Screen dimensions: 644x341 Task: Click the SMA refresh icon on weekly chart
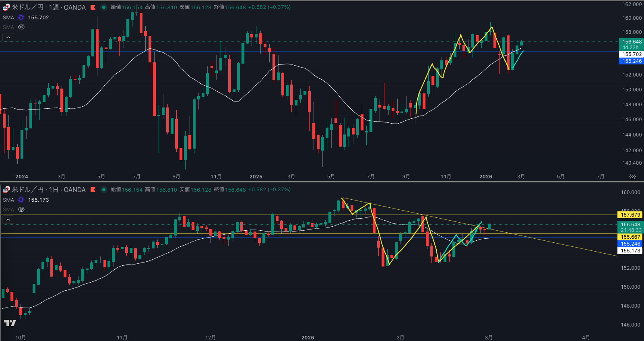coord(21,18)
